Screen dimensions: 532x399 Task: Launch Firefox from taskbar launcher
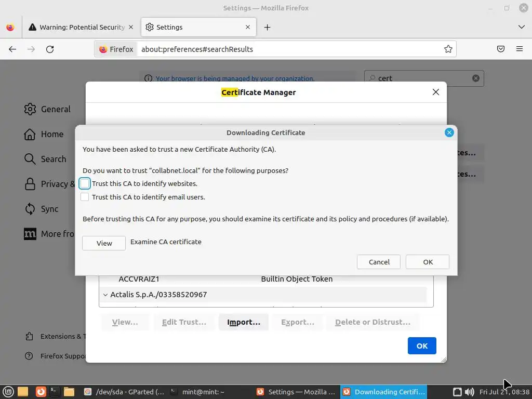pyautogui.click(x=41, y=392)
